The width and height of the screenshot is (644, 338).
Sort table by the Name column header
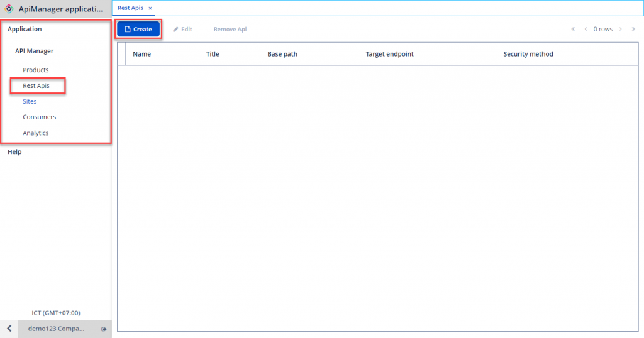[142, 54]
